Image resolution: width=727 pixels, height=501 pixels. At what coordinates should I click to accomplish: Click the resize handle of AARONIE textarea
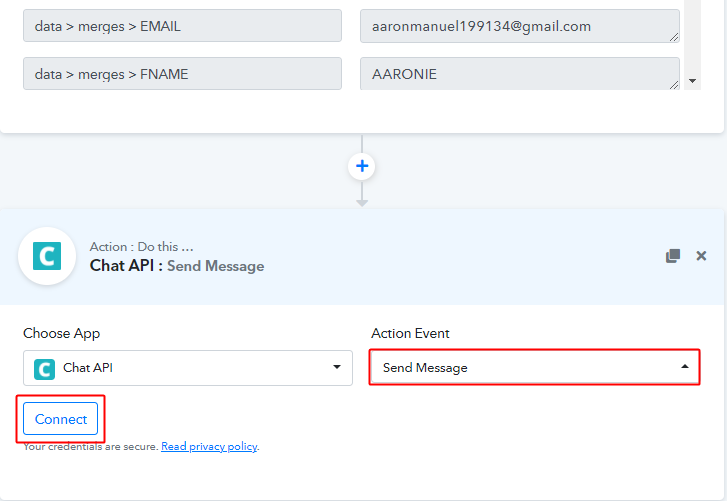tap(674, 85)
